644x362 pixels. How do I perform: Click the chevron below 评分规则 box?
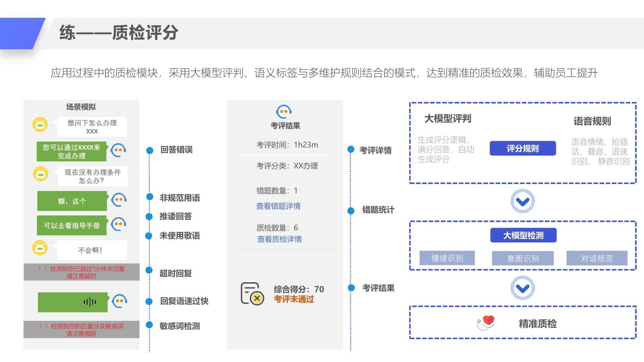[x=522, y=201]
